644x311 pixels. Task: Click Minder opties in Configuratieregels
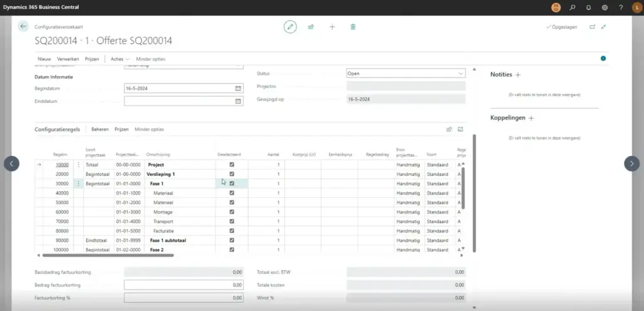(149, 129)
